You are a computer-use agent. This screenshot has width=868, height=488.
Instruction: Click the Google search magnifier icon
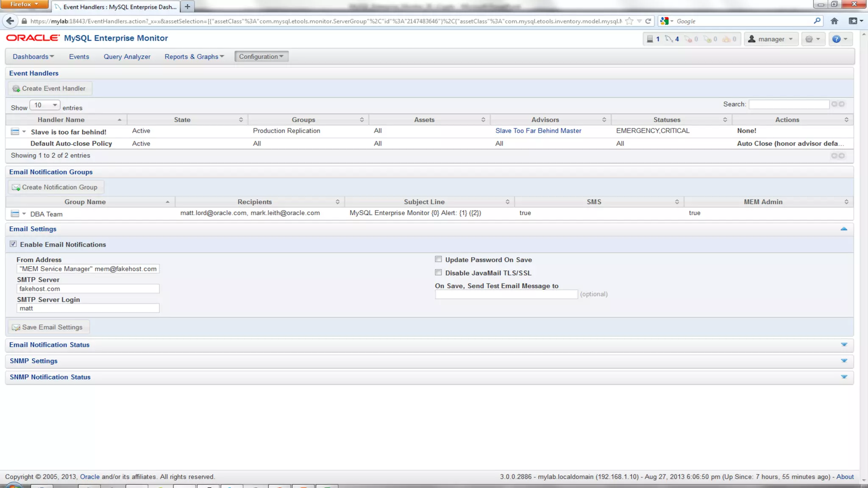817,21
